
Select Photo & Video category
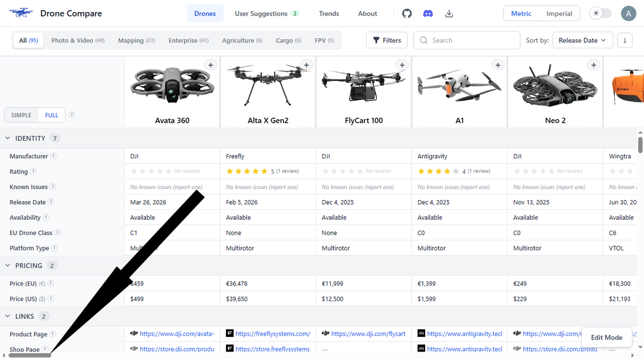[x=78, y=40]
